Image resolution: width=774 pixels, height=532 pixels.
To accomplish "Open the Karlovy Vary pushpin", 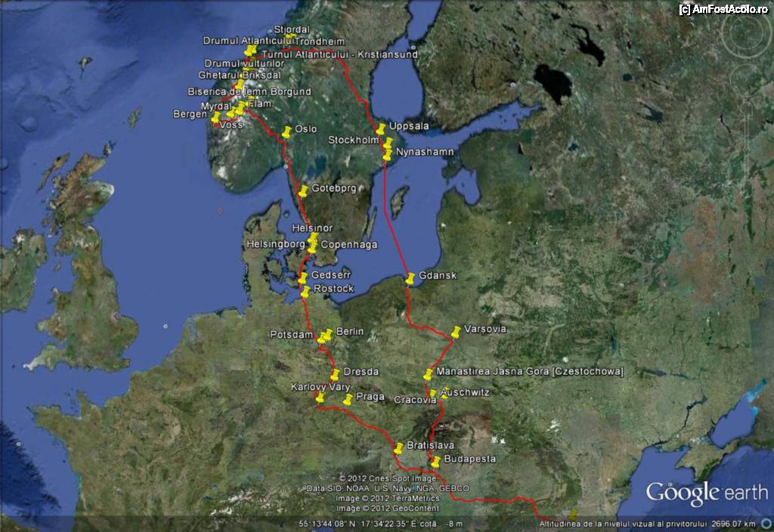I will point(320,397).
